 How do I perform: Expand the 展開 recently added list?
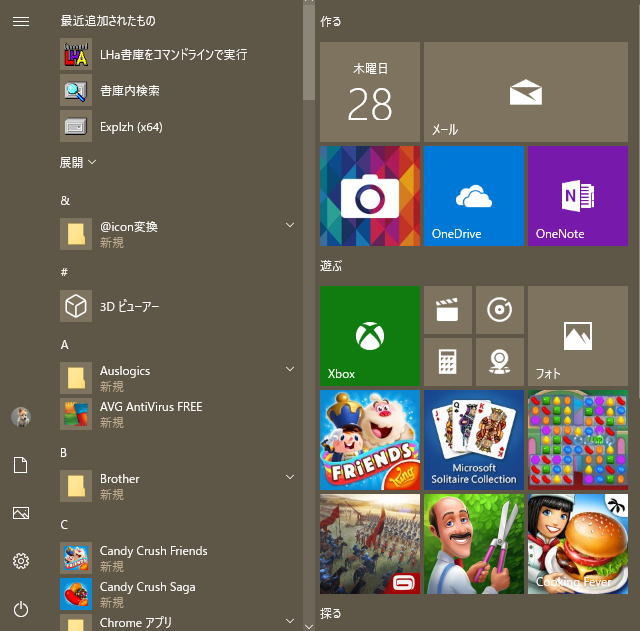tap(78, 162)
